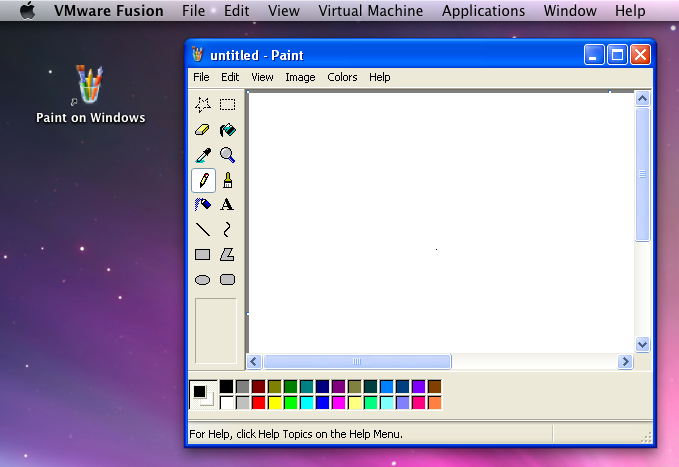
Task: Select the Pick Color eyedropper tool
Action: tap(203, 155)
